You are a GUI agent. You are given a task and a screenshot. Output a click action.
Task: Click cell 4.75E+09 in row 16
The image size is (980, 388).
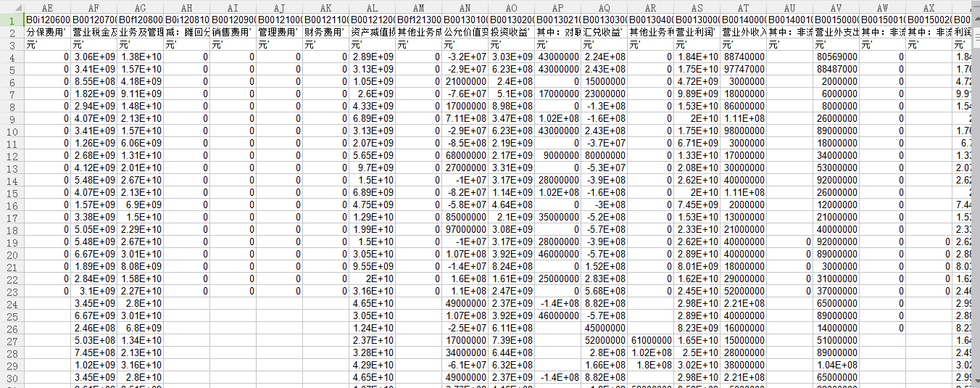click(x=373, y=205)
